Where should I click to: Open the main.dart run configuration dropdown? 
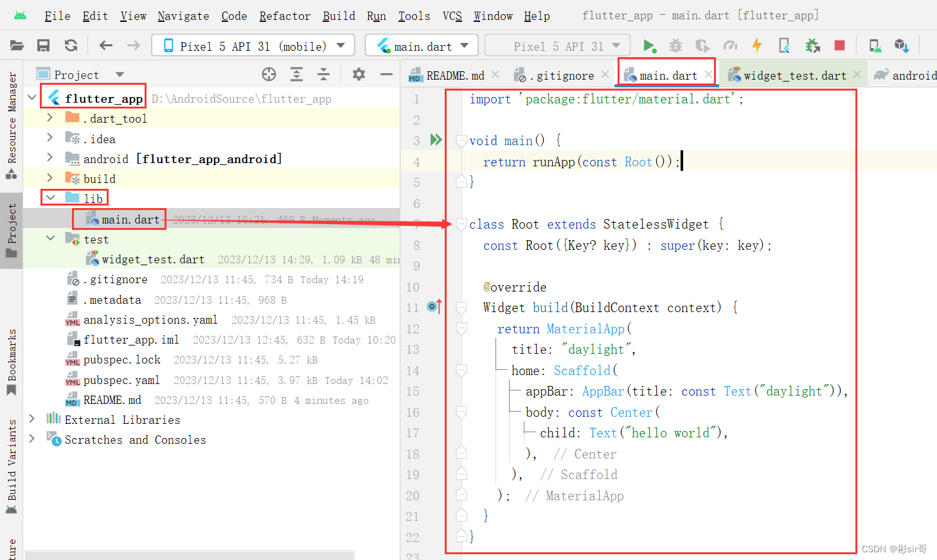click(x=422, y=46)
